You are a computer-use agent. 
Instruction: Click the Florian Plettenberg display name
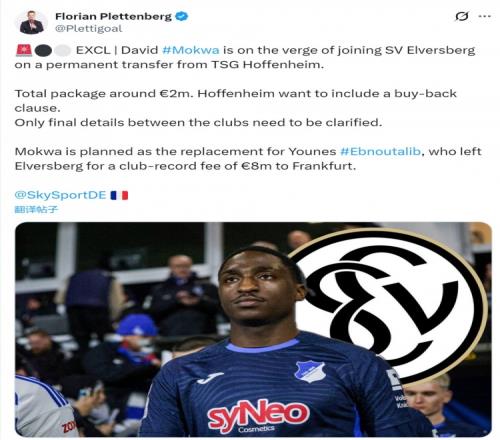(x=113, y=16)
